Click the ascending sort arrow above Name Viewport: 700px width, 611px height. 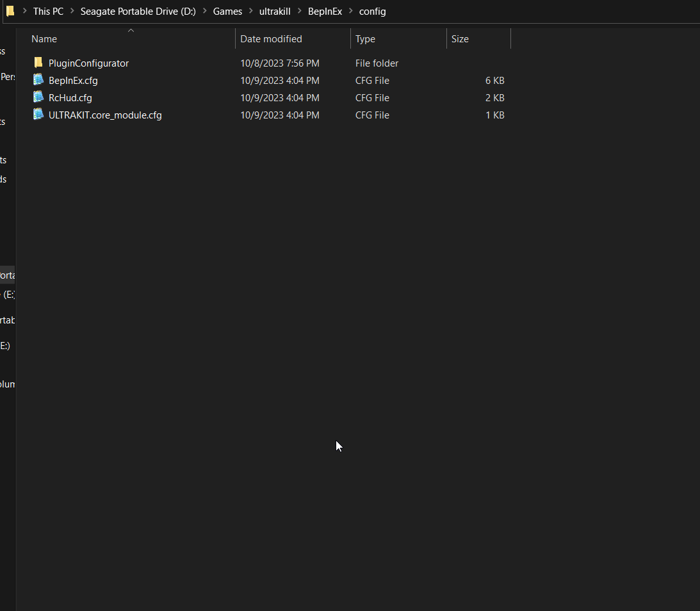[x=131, y=29]
